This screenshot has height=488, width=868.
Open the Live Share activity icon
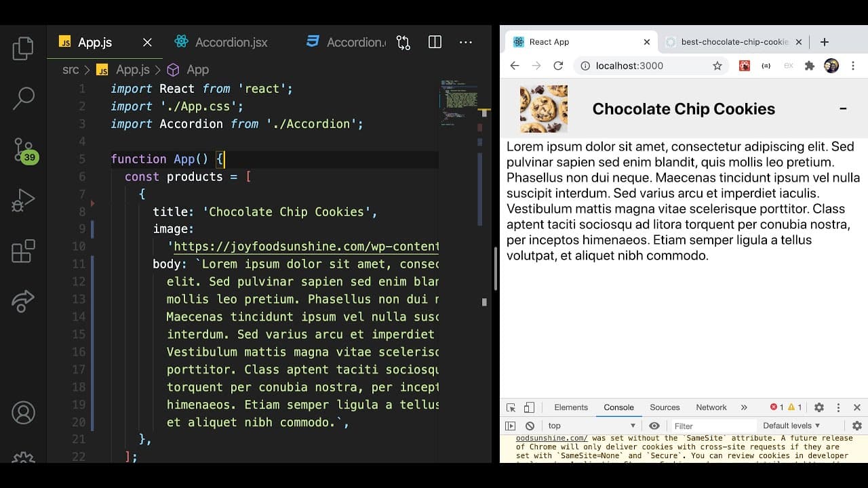coord(23,300)
